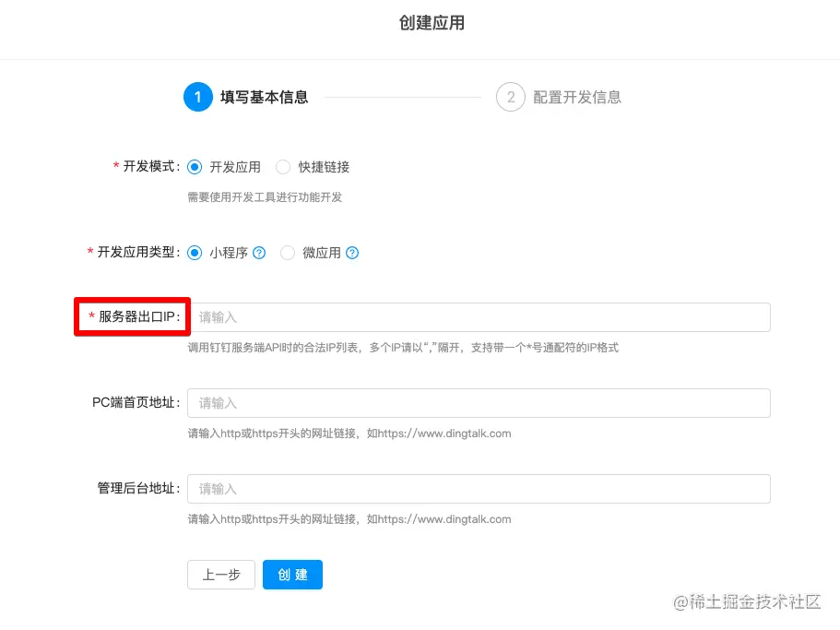Click the 调用钉钉服务端API hint under IP field
Screen dimensions: 840x630
[403, 348]
